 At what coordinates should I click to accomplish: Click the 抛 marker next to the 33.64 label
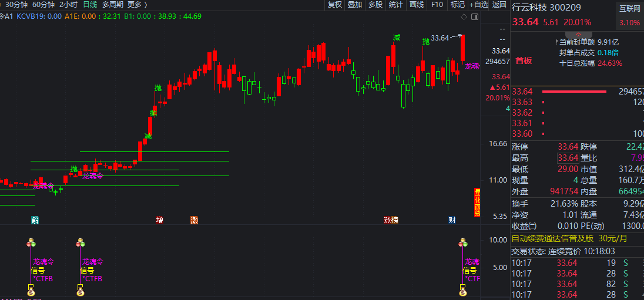[426, 42]
